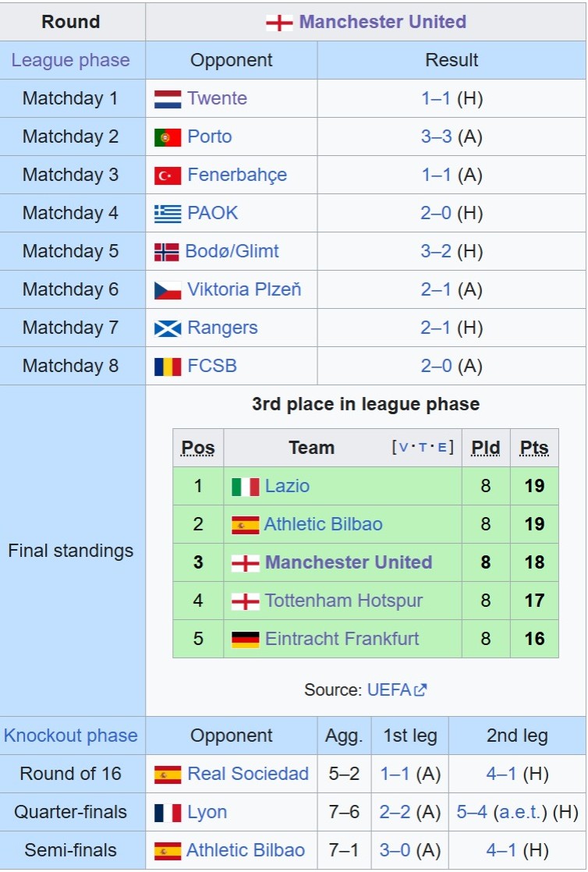This screenshot has height=872, width=588.
Task: Click the Greek flag beside PAOK
Action: (x=168, y=214)
